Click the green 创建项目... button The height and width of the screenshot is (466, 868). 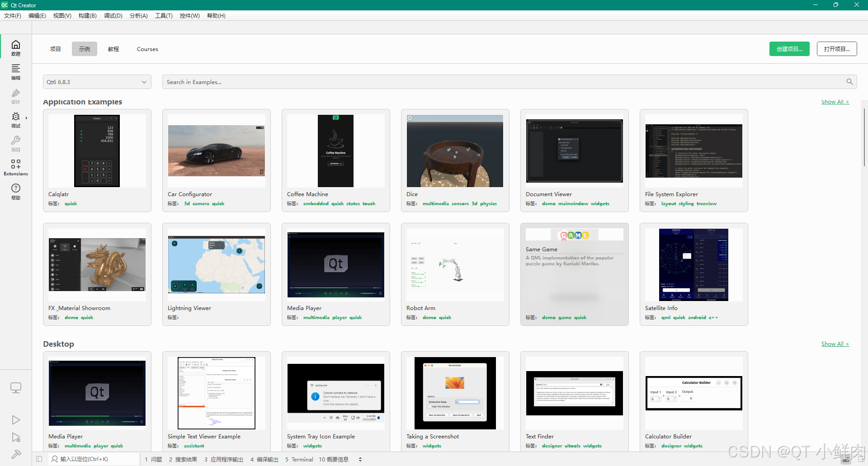point(790,49)
